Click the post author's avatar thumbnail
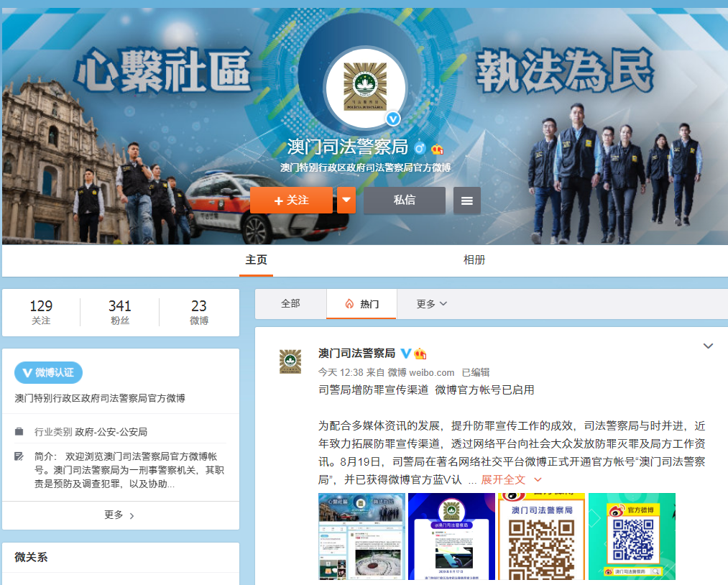Viewport: 728px width, 585px height. 290,361
